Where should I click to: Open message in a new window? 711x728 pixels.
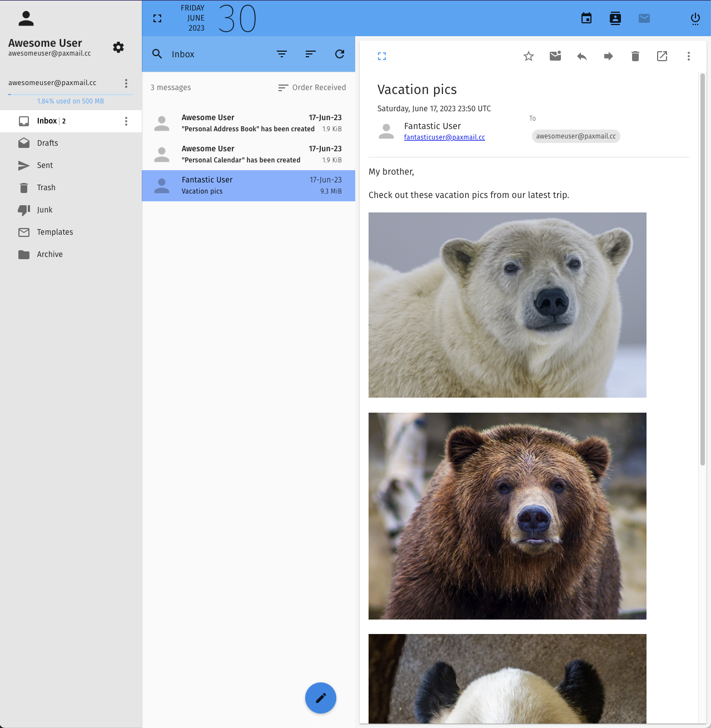(x=662, y=56)
